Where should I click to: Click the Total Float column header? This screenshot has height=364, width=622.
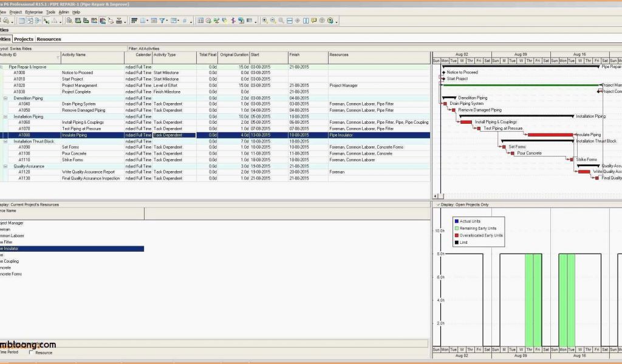pyautogui.click(x=207, y=58)
